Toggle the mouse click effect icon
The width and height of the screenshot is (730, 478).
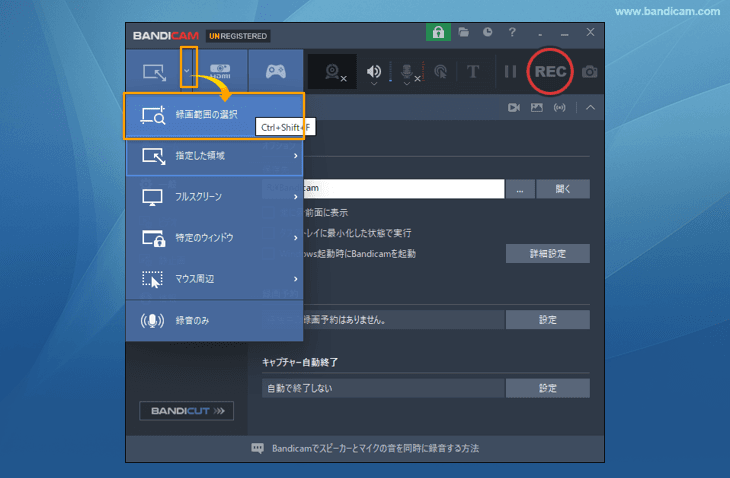click(x=440, y=71)
